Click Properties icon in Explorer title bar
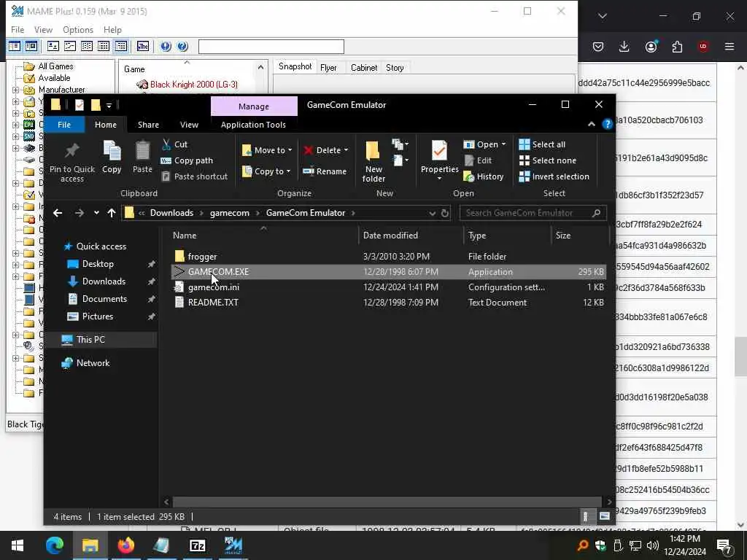 point(79,105)
